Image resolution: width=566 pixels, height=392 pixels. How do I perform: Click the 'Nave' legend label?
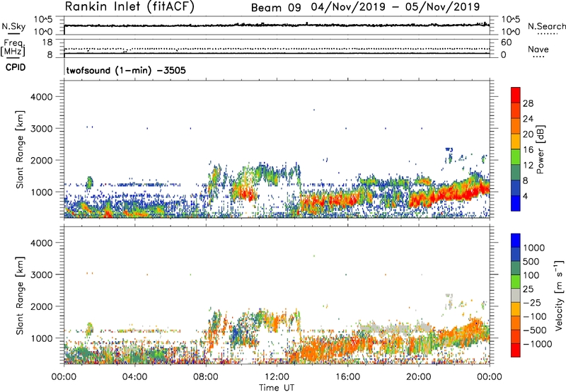pyautogui.click(x=538, y=49)
